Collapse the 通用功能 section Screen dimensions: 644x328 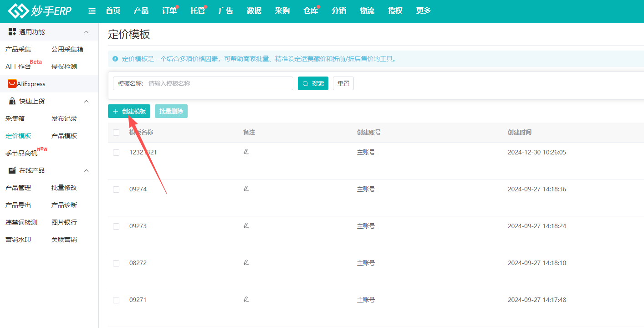(86, 31)
